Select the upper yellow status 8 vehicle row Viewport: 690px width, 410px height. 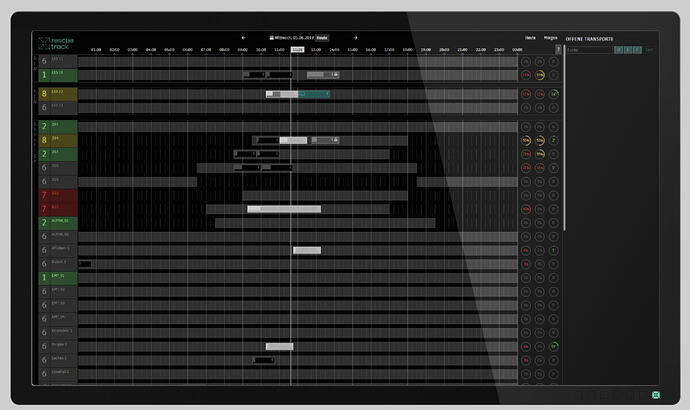tap(58, 94)
